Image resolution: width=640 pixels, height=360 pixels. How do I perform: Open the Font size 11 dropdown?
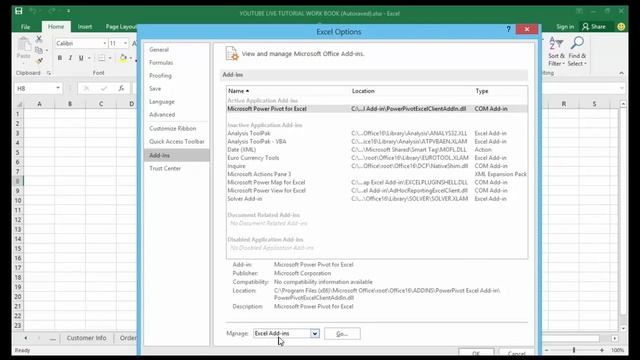125,43
